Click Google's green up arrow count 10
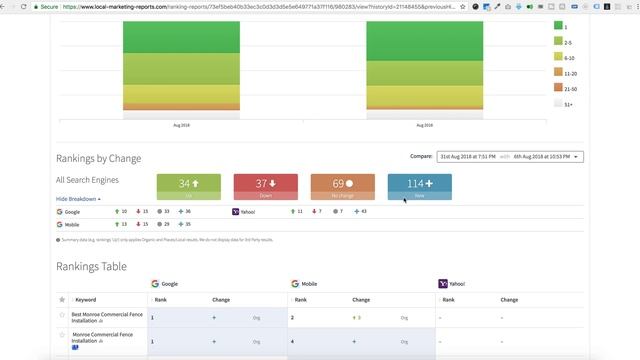 click(x=121, y=211)
